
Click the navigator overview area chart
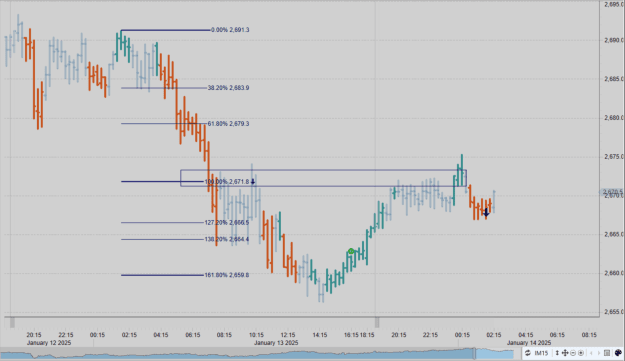point(257,354)
